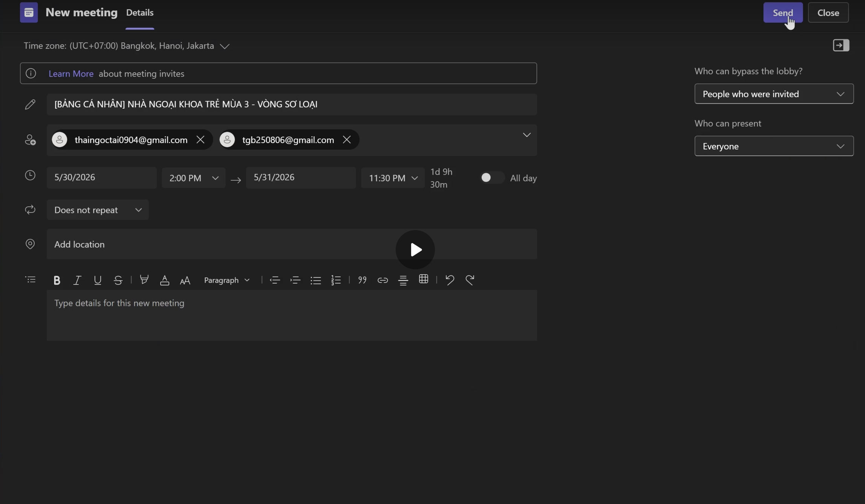Open the text highlight color tool

tap(144, 280)
